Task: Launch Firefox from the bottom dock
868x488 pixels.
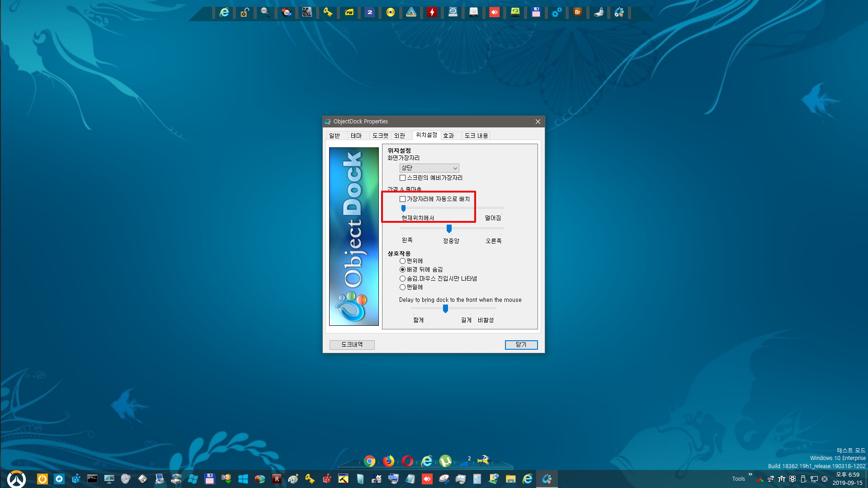Action: 388,461
